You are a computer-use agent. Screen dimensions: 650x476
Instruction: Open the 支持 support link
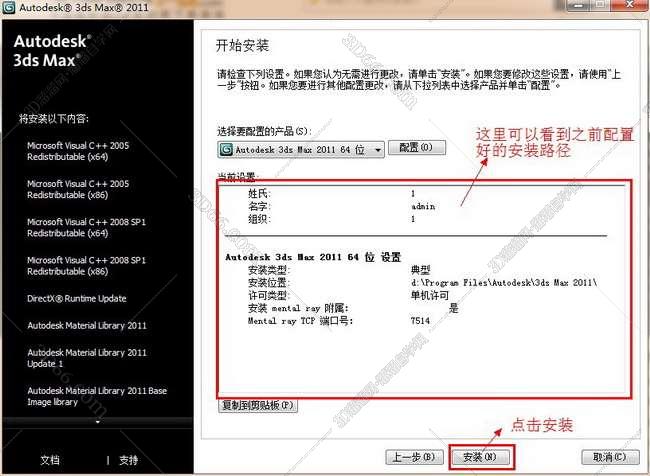[129, 460]
